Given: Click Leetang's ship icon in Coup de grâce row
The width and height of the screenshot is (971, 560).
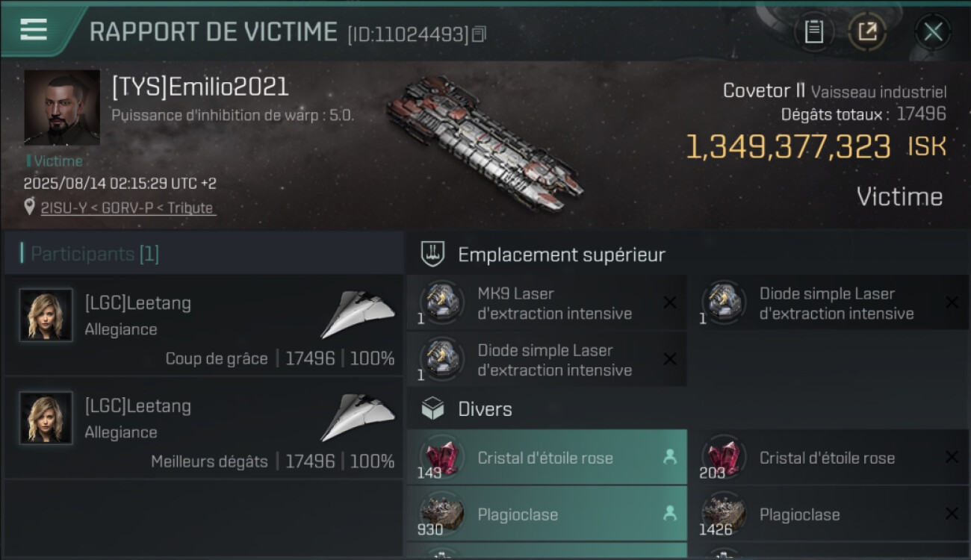Looking at the screenshot, I should [358, 314].
